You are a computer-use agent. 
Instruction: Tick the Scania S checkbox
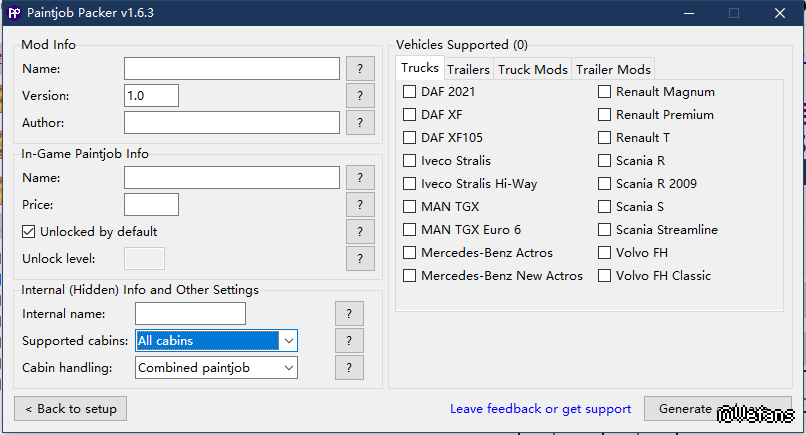click(x=605, y=207)
